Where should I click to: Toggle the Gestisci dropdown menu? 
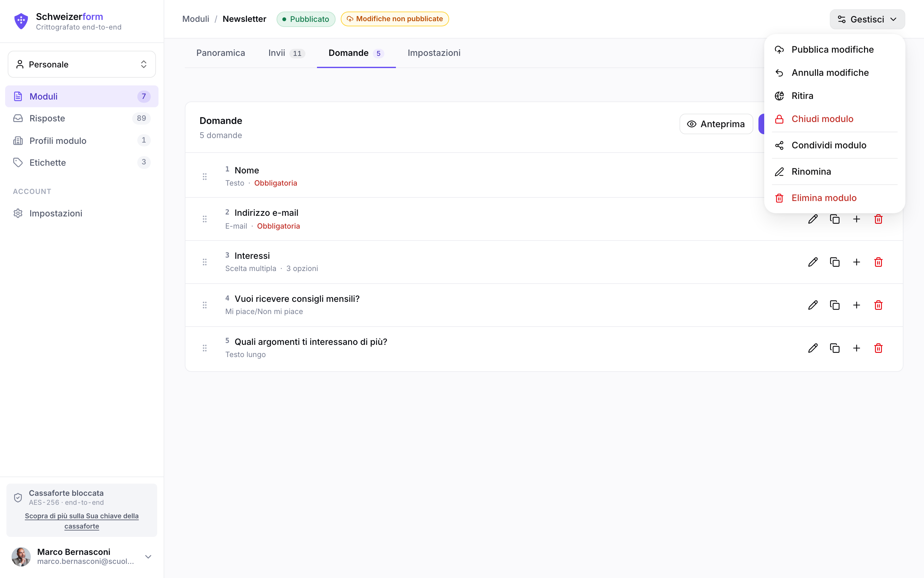click(x=867, y=19)
